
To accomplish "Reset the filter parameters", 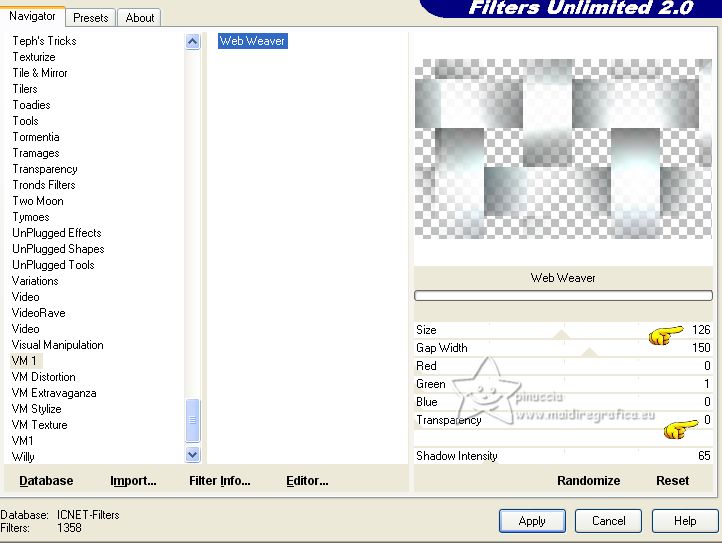I will [672, 481].
